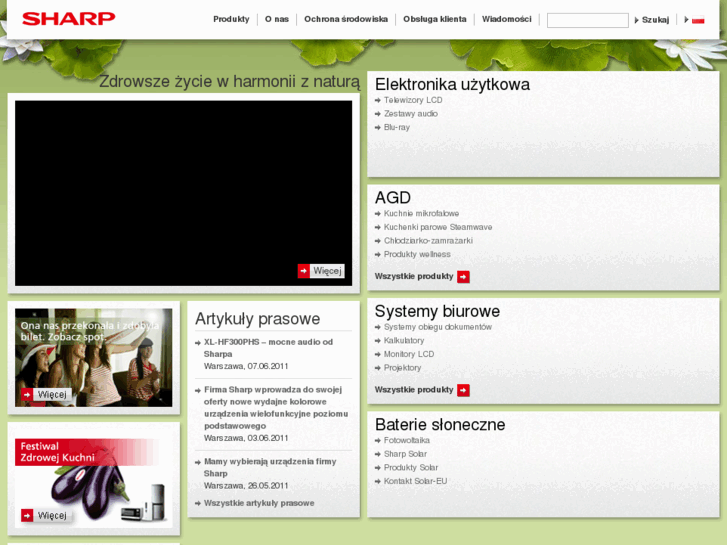This screenshot has width=727, height=545.
Task: Open the Monitory LCD link
Action: pos(408,354)
